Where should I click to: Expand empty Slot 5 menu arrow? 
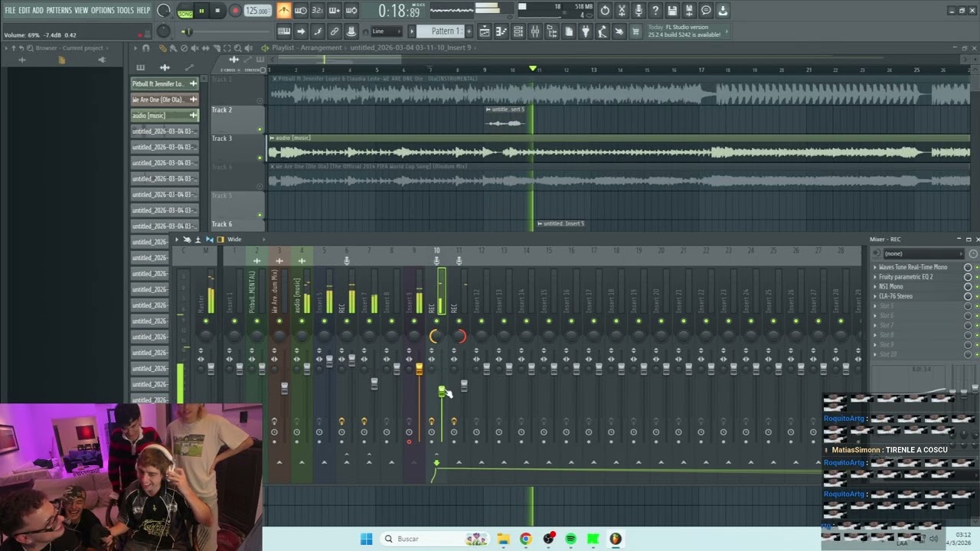point(875,306)
